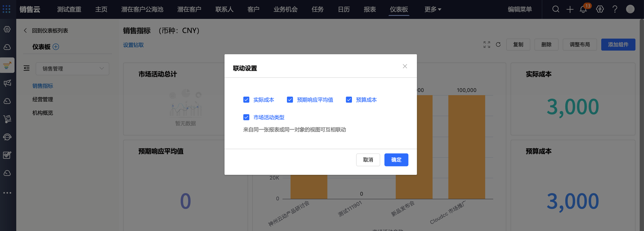The width and height of the screenshot is (644, 231).
Task: Add new dashboard with circled plus icon
Action: click(56, 47)
